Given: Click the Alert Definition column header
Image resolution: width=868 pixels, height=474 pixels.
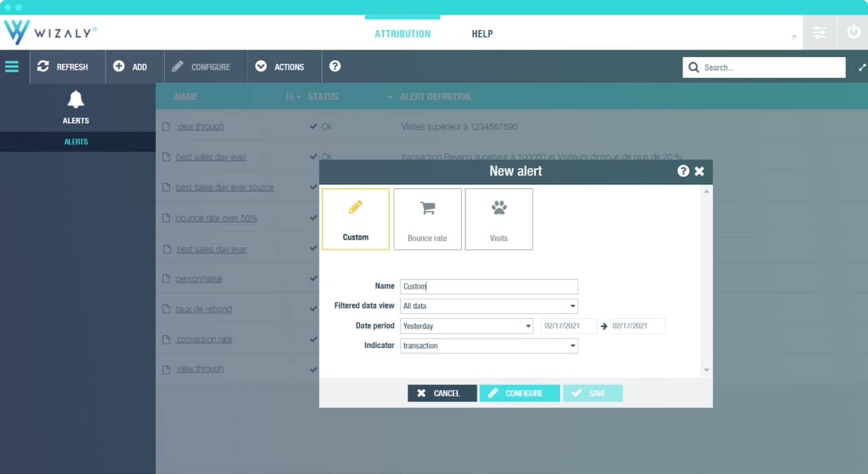Looking at the screenshot, I should pyautogui.click(x=435, y=96).
